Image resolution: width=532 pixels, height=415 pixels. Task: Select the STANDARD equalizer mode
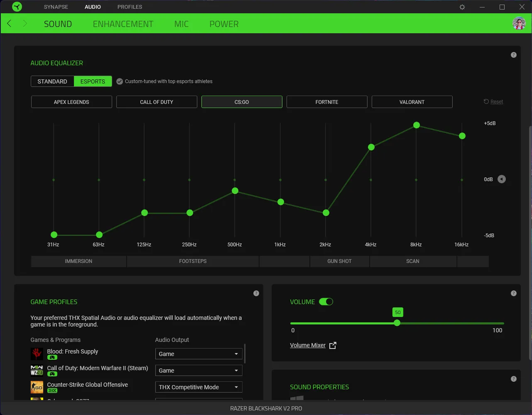pyautogui.click(x=52, y=81)
